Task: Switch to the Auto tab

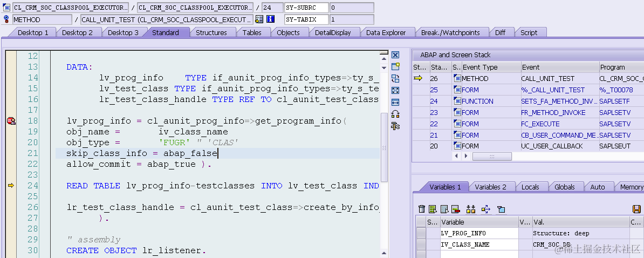Action: point(598,187)
